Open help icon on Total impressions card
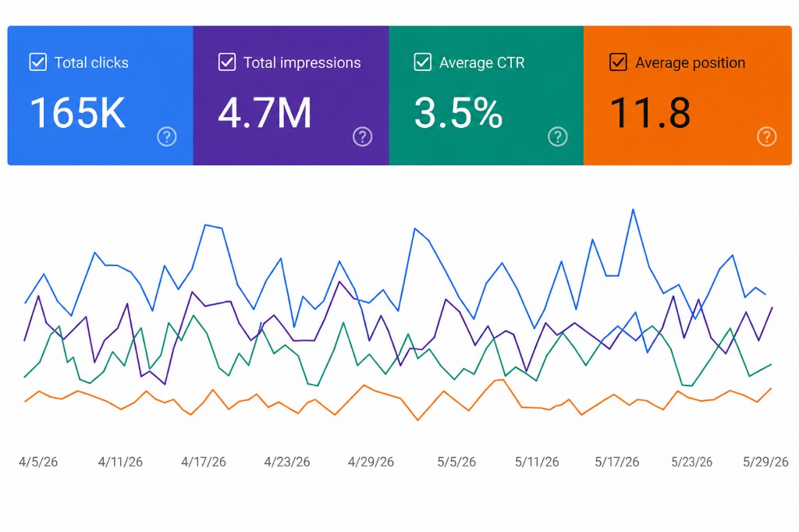 (362, 137)
